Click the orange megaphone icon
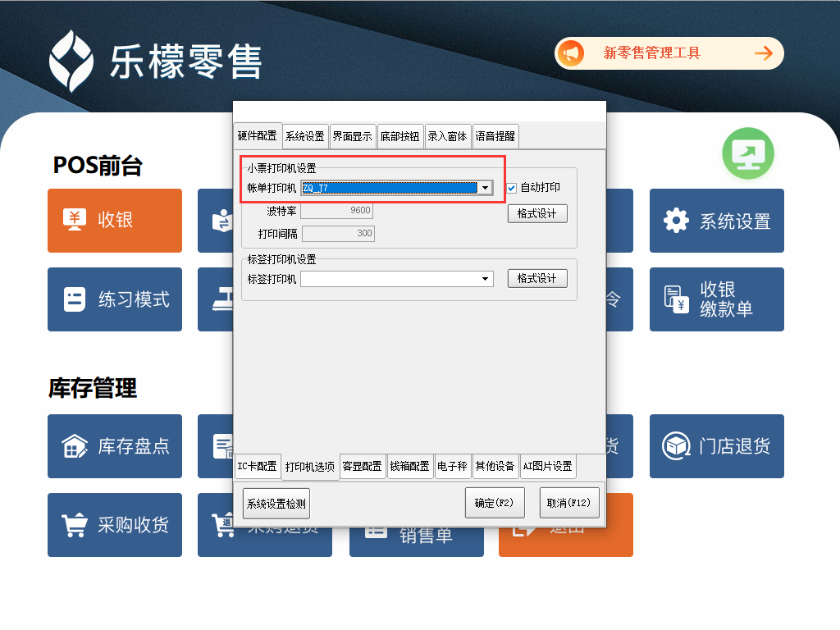The width and height of the screenshot is (840, 630). pos(571,53)
